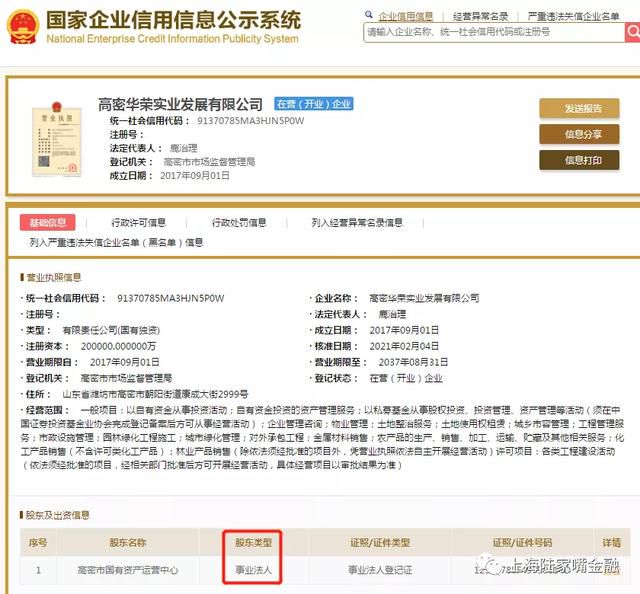
Task: Click the company title 高密华荣实业发展有限公司
Action: tap(180, 105)
